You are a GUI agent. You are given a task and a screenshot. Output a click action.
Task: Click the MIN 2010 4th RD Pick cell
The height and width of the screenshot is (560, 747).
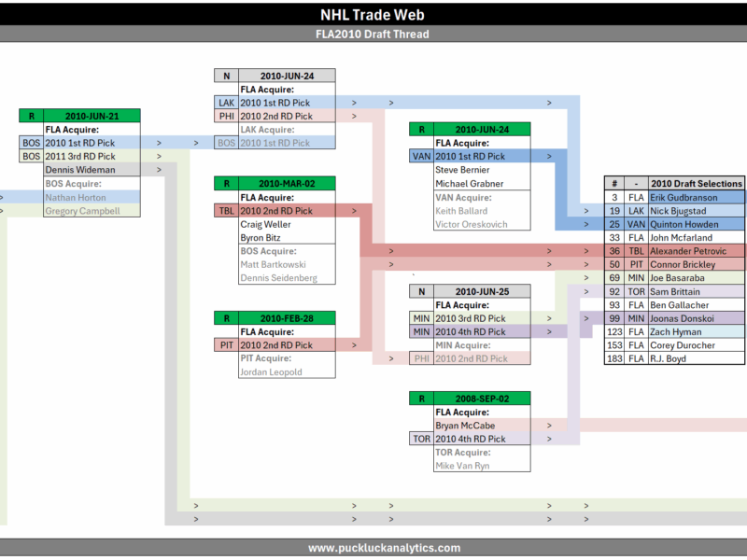tap(482, 332)
